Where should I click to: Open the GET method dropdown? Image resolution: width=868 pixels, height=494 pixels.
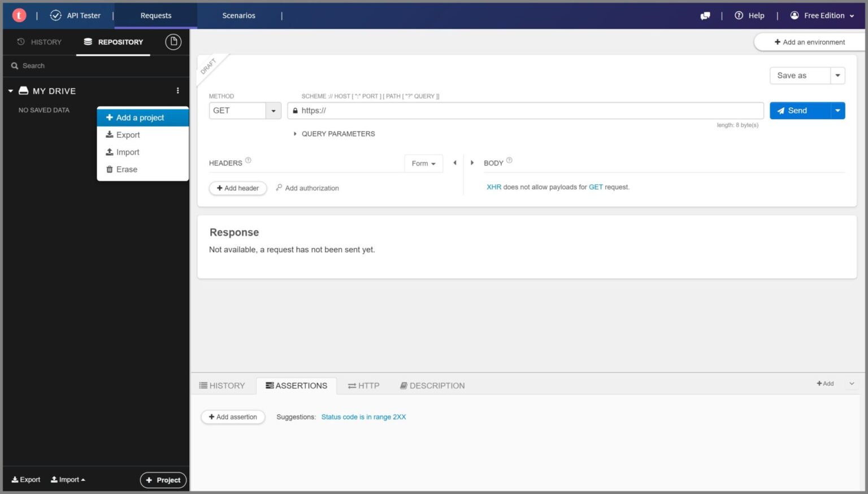(274, 111)
